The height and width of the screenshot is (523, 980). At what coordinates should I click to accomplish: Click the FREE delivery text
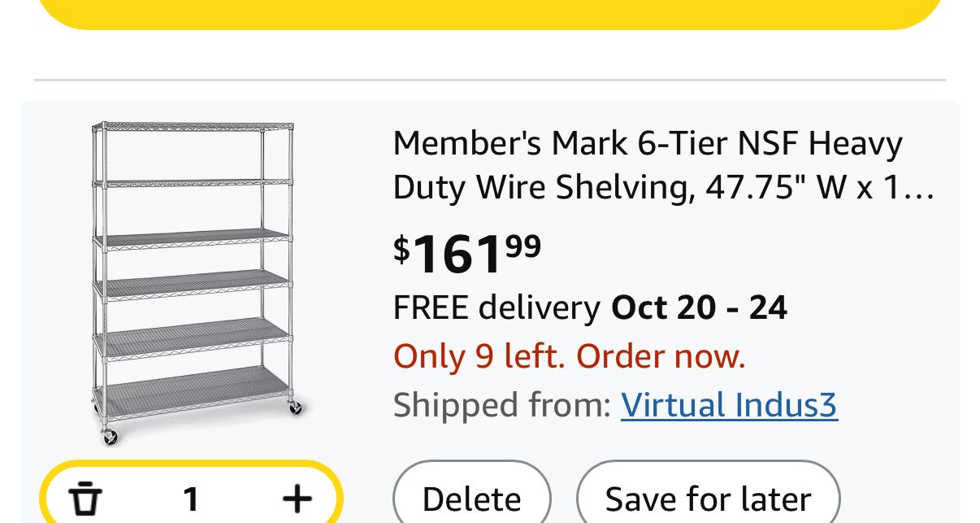(x=496, y=308)
